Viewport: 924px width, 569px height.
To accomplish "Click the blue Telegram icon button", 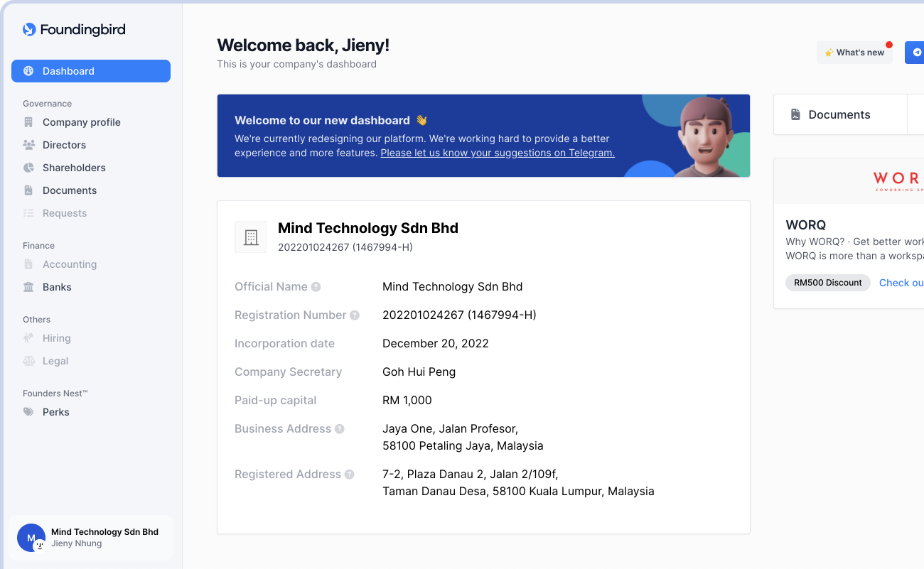I will [915, 53].
